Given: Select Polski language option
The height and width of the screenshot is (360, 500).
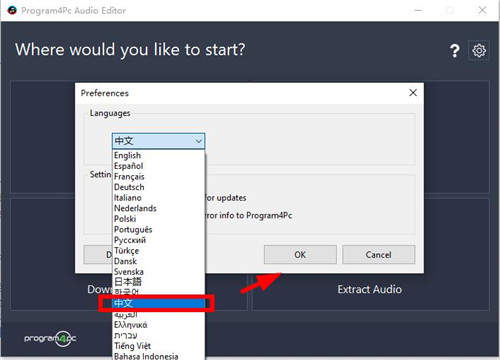Looking at the screenshot, I should [x=159, y=219].
